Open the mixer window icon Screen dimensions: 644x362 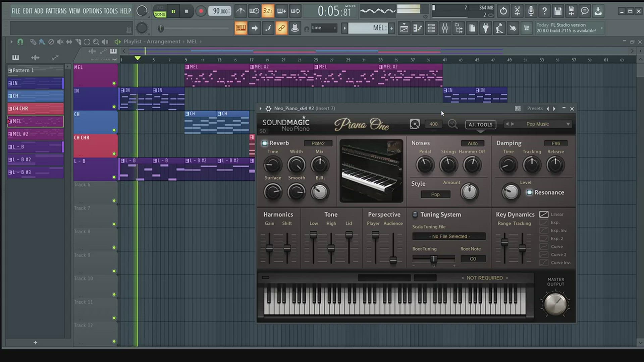445,28
